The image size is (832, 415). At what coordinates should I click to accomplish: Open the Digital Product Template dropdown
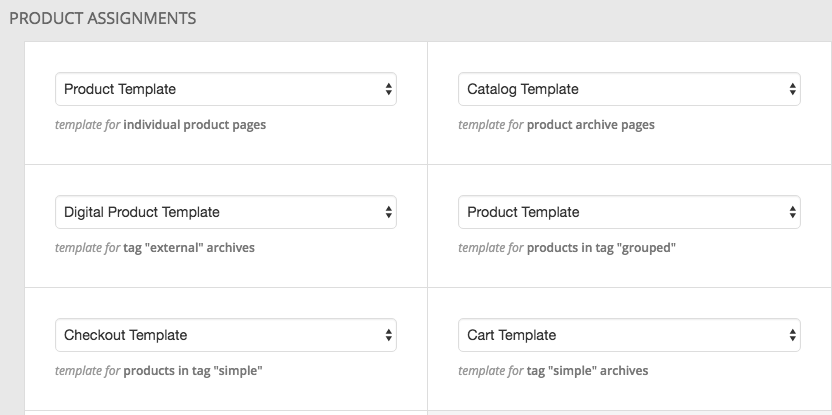pos(226,212)
